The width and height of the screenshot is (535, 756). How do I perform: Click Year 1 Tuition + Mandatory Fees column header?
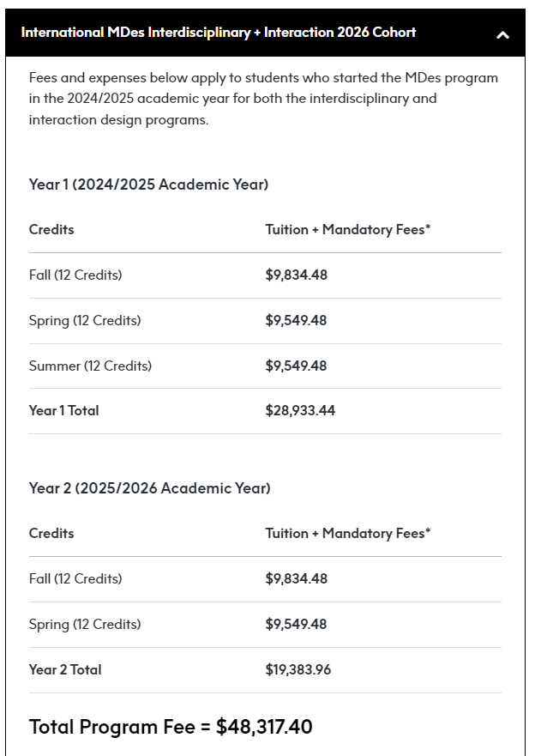point(348,230)
